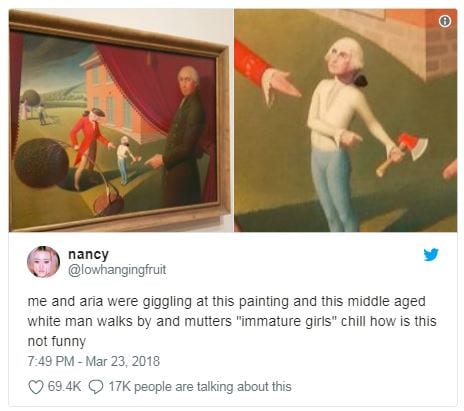This screenshot has height=411, width=464.
Task: Open '17K people are talking about this'
Action: pyautogui.click(x=200, y=387)
